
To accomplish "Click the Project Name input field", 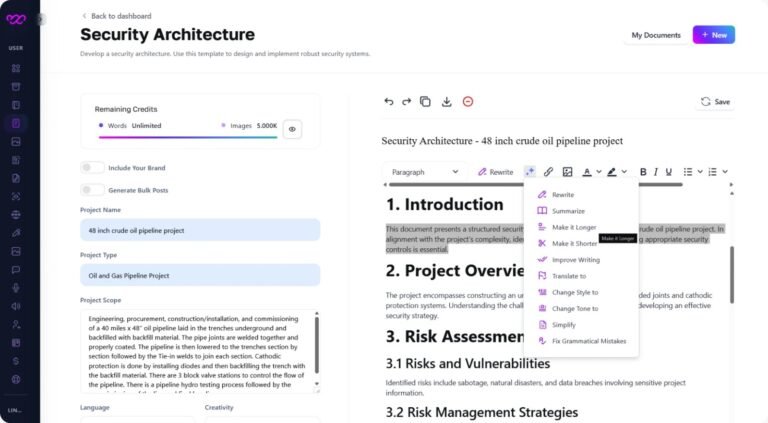I will pos(200,230).
